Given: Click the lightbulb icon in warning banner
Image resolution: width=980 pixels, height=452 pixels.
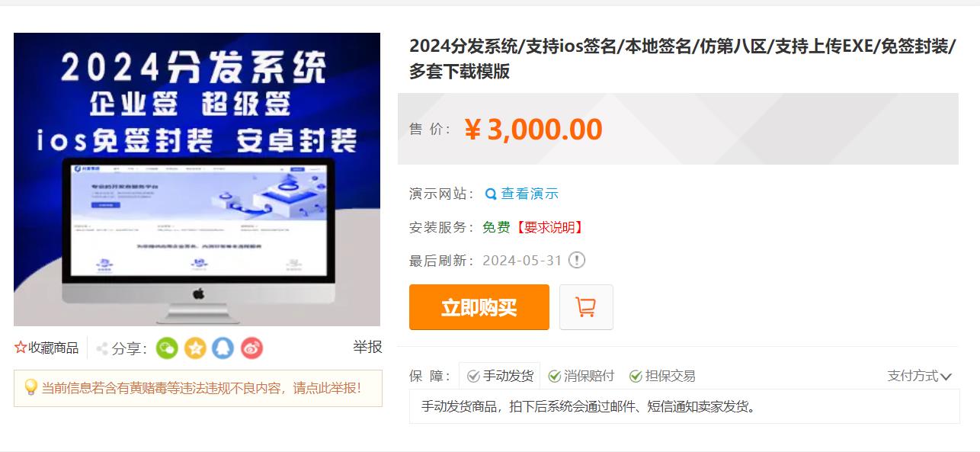Looking at the screenshot, I should [30, 387].
